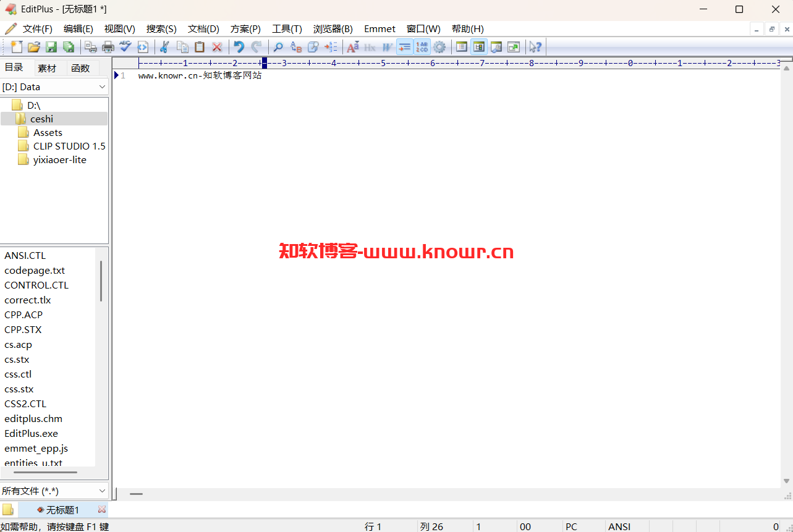This screenshot has height=532, width=793.
Task: Click the file list vertical scrollbar
Action: 101,281
